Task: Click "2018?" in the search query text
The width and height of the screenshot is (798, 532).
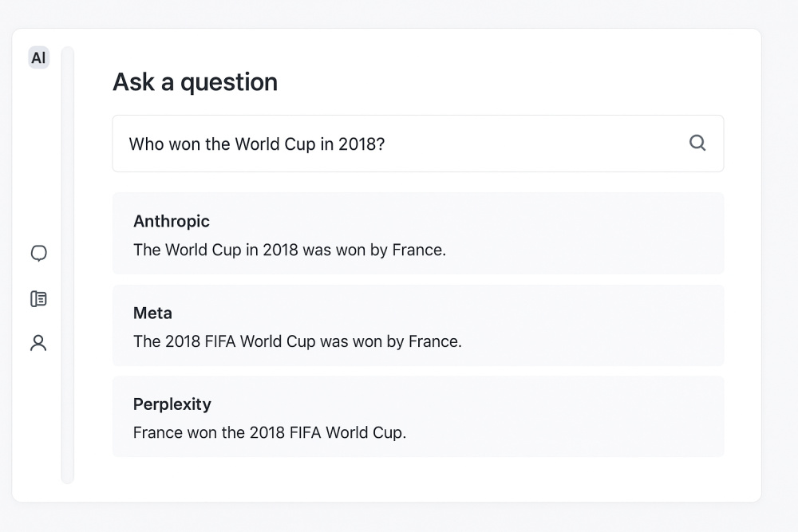Action: (361, 144)
